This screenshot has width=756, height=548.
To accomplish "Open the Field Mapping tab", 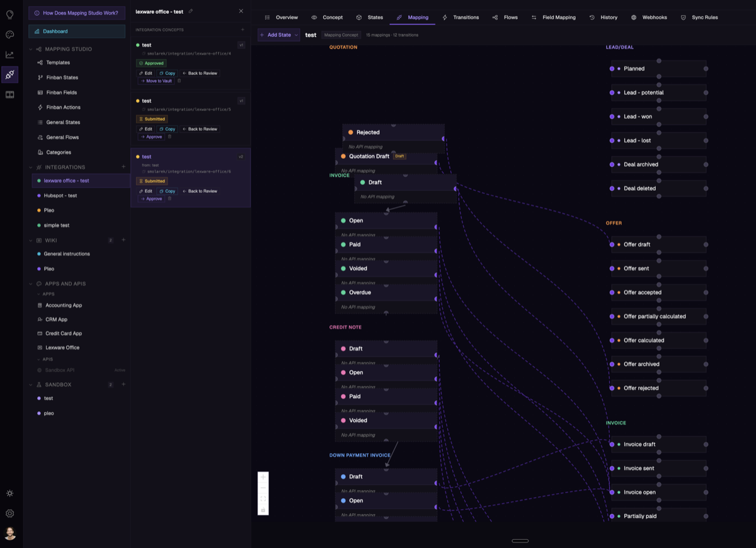I will (553, 18).
